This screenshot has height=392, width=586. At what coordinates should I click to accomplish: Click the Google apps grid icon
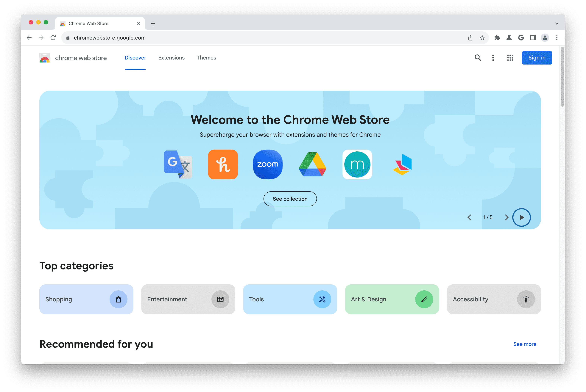click(x=509, y=57)
